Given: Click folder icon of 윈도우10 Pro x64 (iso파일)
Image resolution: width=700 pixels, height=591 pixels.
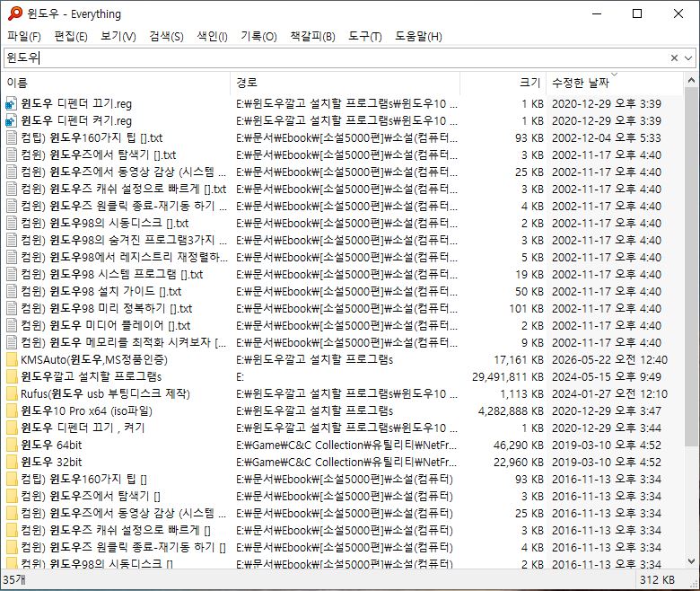Looking at the screenshot, I should [12, 410].
